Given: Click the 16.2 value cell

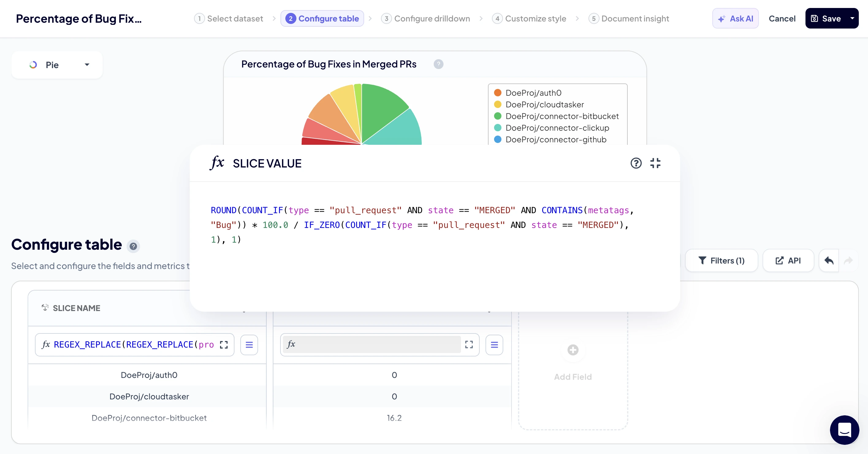Looking at the screenshot, I should 394,418.
